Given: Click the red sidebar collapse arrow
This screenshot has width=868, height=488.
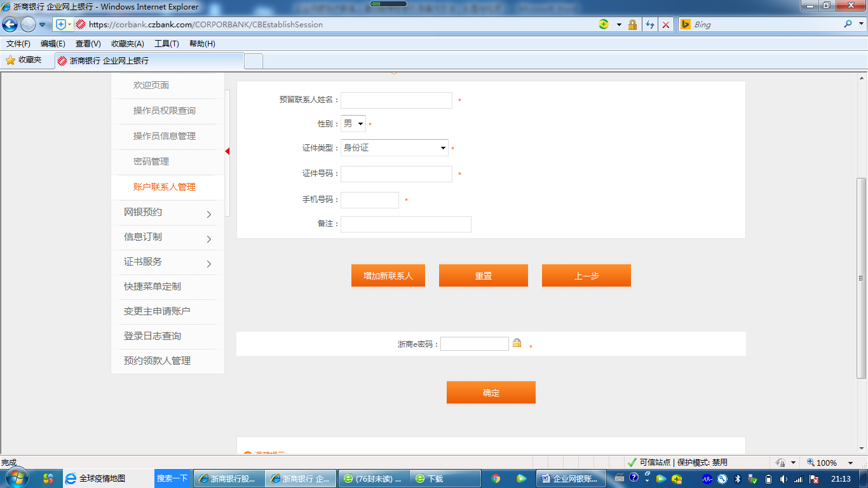Looking at the screenshot, I should pyautogui.click(x=227, y=151).
